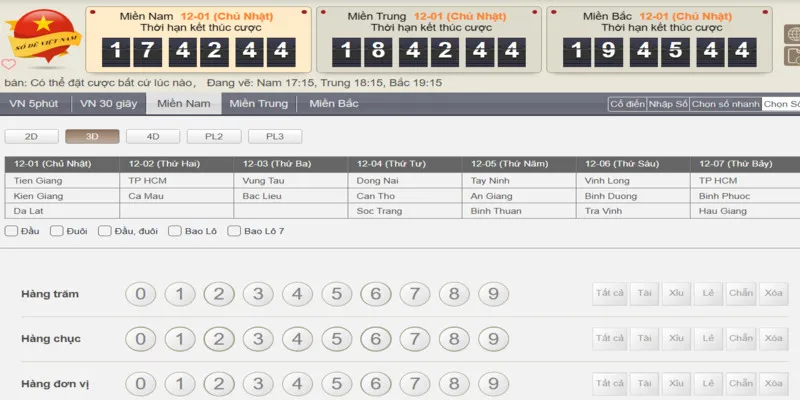Check the Bao Lô 7 option

point(234,232)
